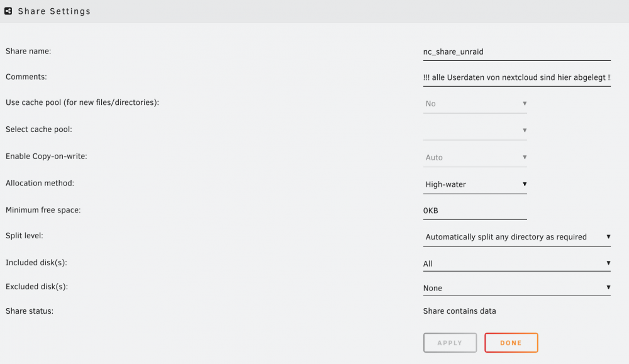Expand the Excluded disk(s) None dropdown
629x364 pixels.
(516, 288)
